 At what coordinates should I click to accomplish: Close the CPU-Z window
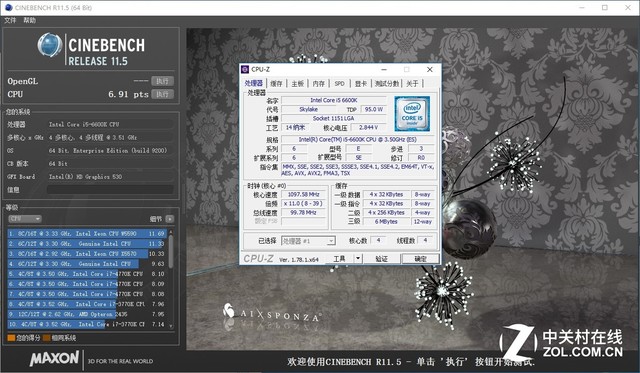429,69
